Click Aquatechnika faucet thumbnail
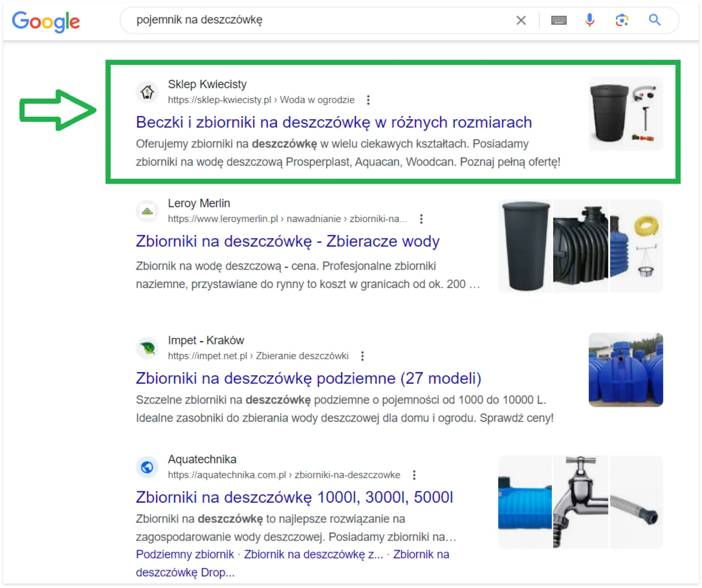The width and height of the screenshot is (702, 588). click(x=580, y=502)
